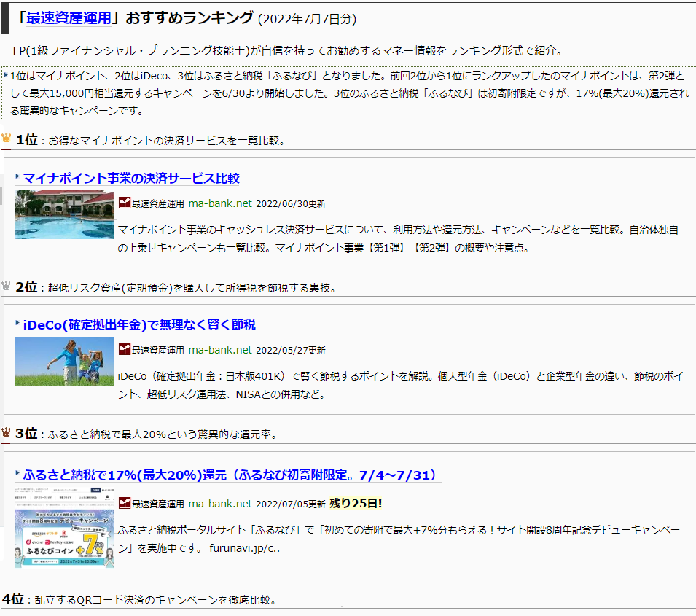The width and height of the screenshot is (696, 616).
Task: Click the silver crown icon beside 2位
Action: pos(6,286)
